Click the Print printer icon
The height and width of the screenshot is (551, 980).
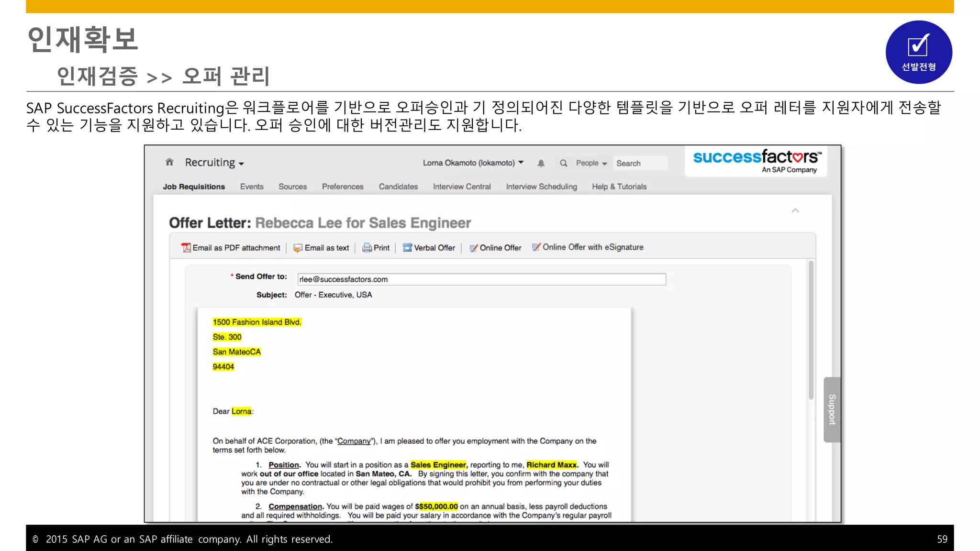367,248
